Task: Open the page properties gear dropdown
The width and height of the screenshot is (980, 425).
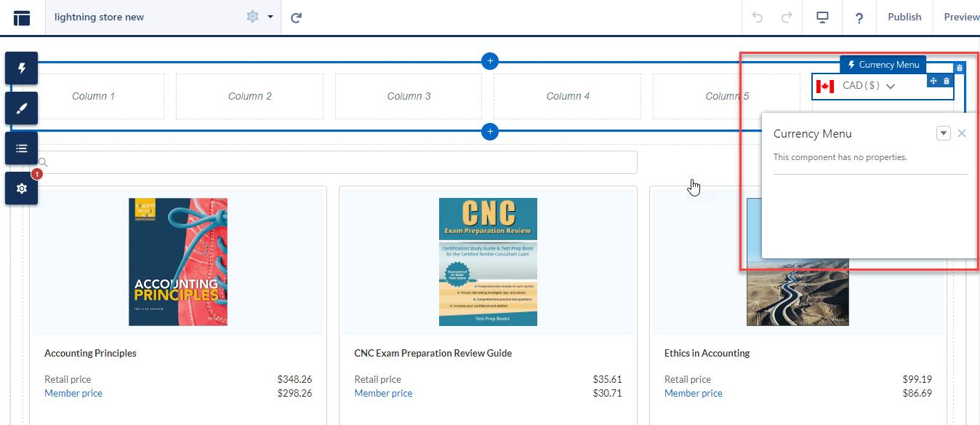Action: (260, 17)
